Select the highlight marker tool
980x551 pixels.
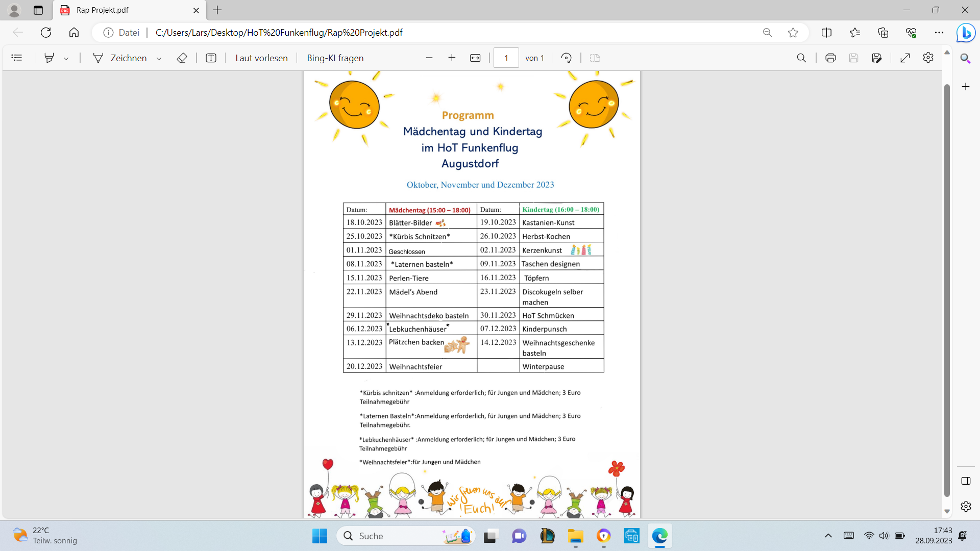click(49, 58)
